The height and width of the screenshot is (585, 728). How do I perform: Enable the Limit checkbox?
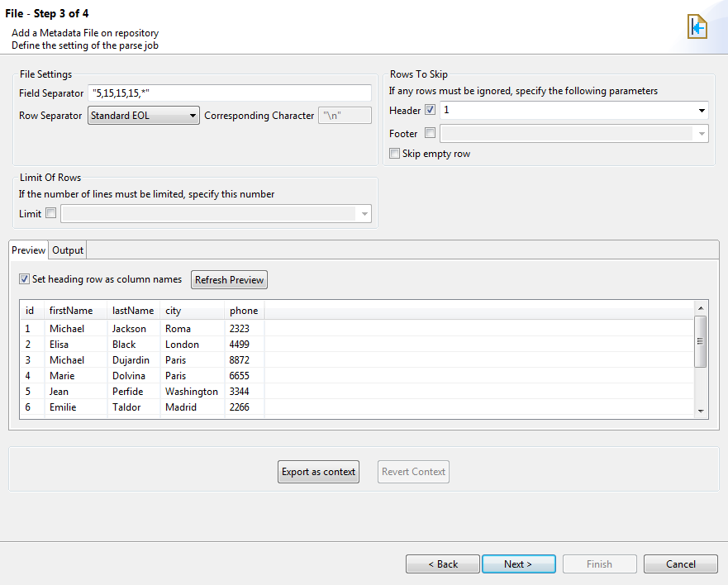(x=50, y=212)
